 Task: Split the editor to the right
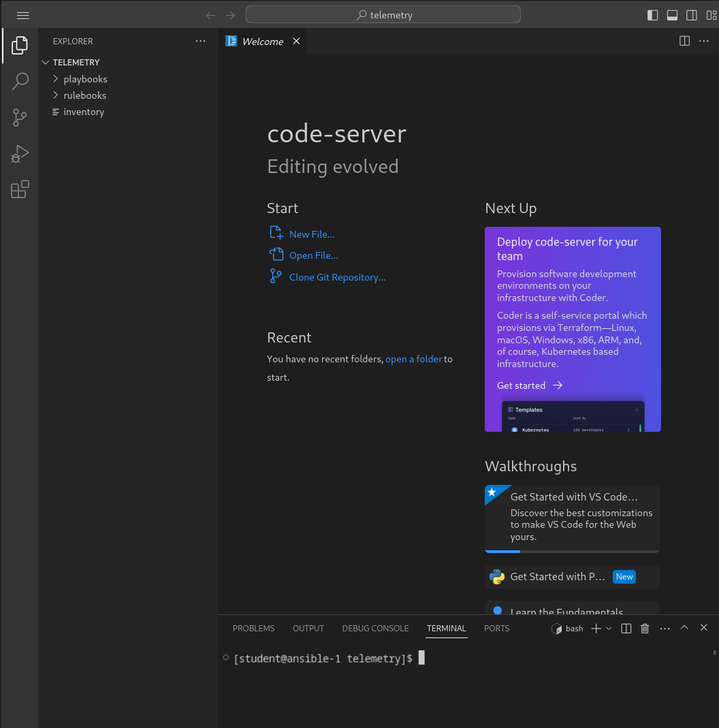point(684,41)
